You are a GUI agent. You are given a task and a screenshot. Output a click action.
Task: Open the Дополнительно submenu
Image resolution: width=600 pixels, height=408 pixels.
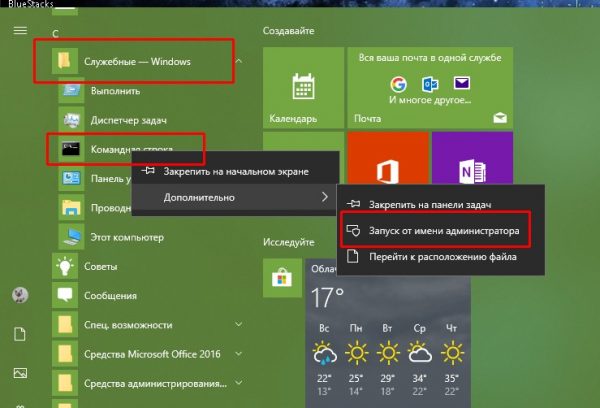(235, 197)
